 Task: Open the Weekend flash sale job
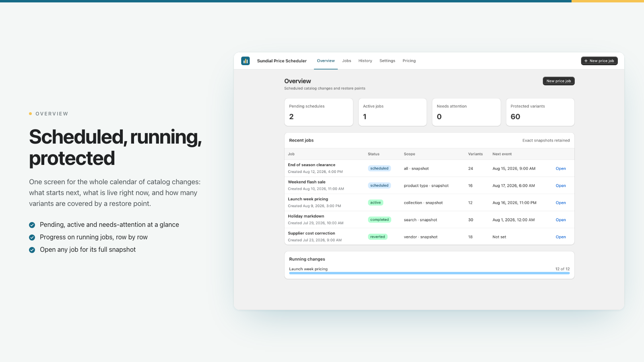click(561, 186)
